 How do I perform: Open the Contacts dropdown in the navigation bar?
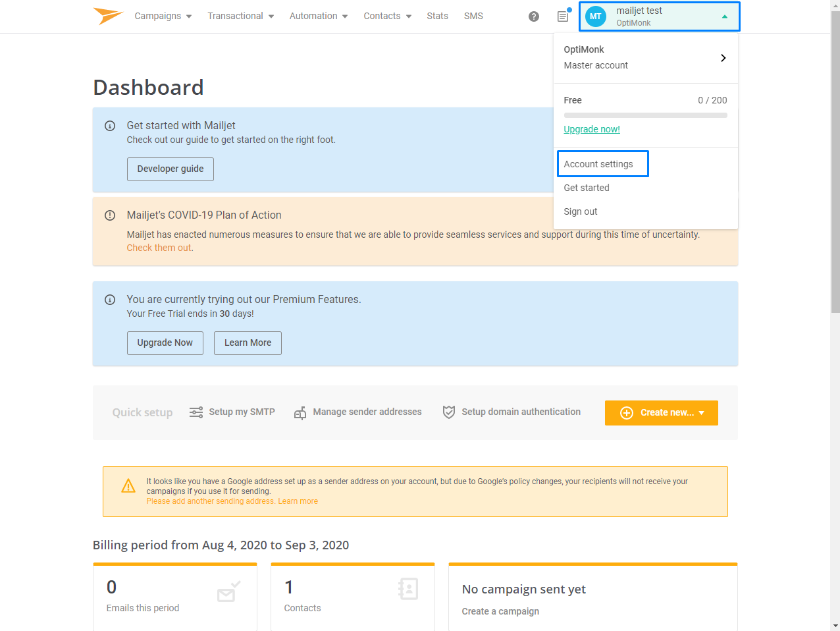388,16
